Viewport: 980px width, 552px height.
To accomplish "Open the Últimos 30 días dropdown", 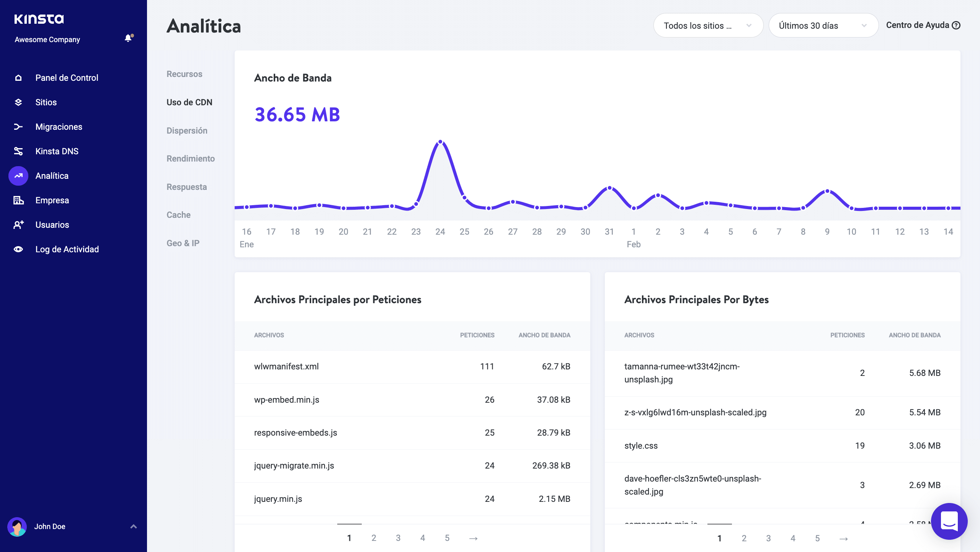I will tap(823, 26).
